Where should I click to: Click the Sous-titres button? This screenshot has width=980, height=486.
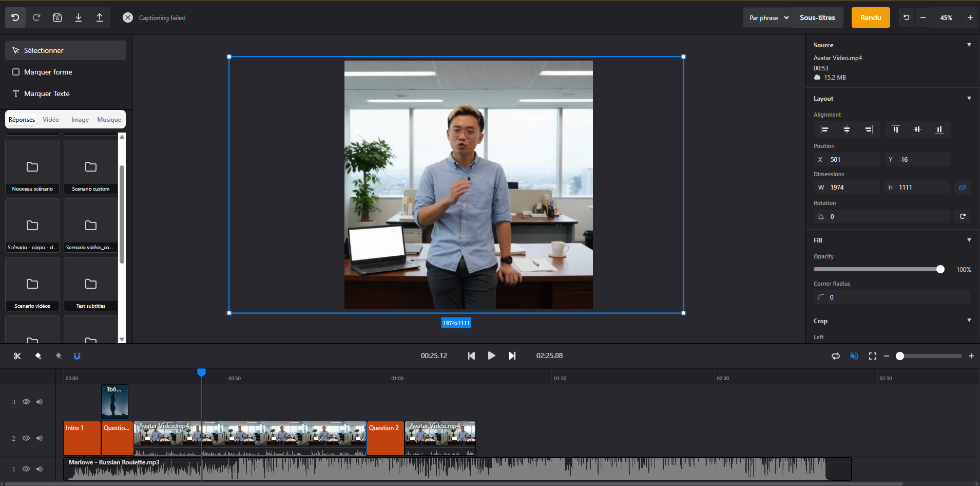[817, 17]
